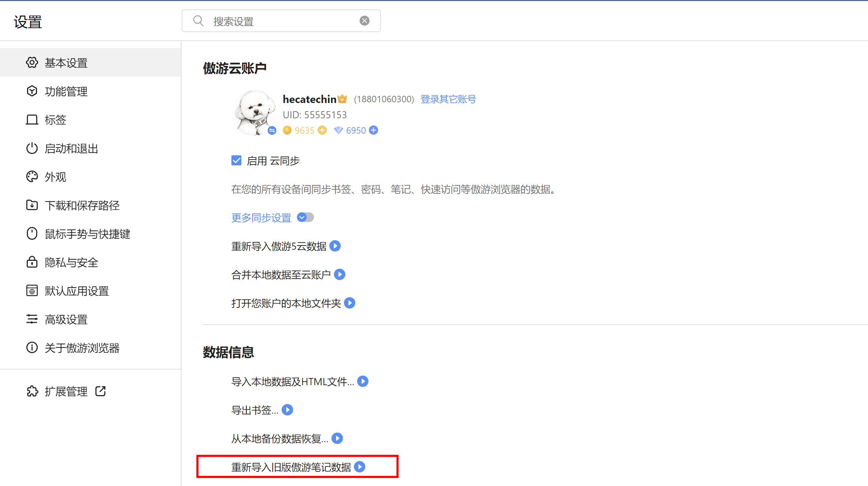Click the gold coin plus icon
Screen dimensions: 868x486
[x=322, y=130]
